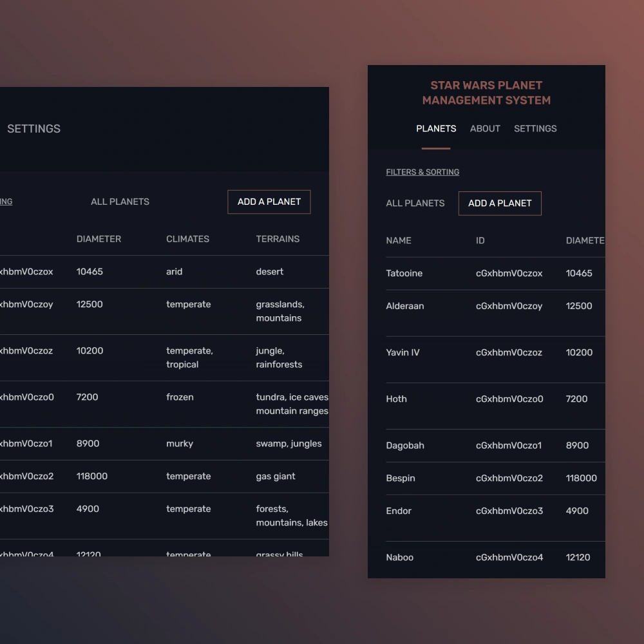Select the Yavin IV planet name
This screenshot has height=644, width=644.
402,352
